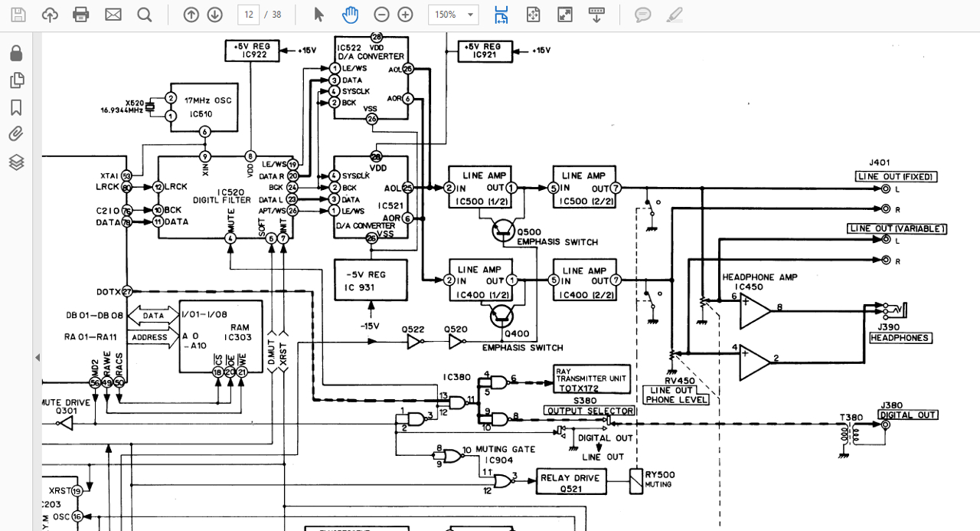Screen dimensions: 980x531
Task: Click the Save file icon
Action: point(18,15)
